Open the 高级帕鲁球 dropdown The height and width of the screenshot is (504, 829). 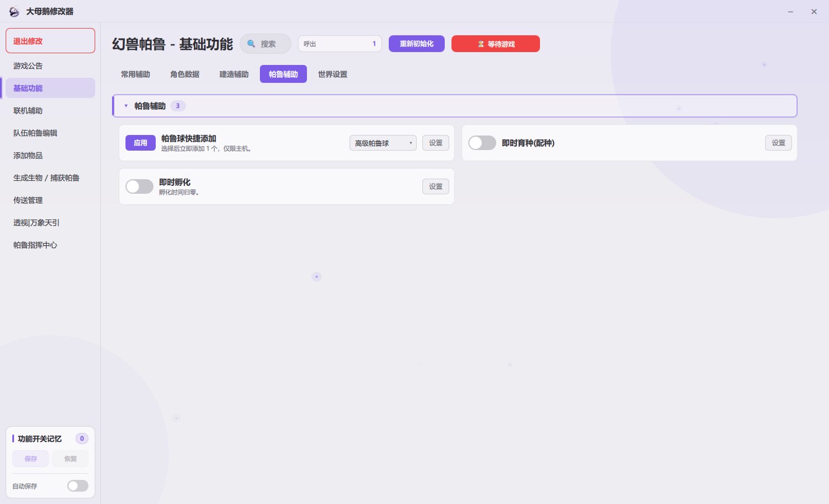coord(383,143)
